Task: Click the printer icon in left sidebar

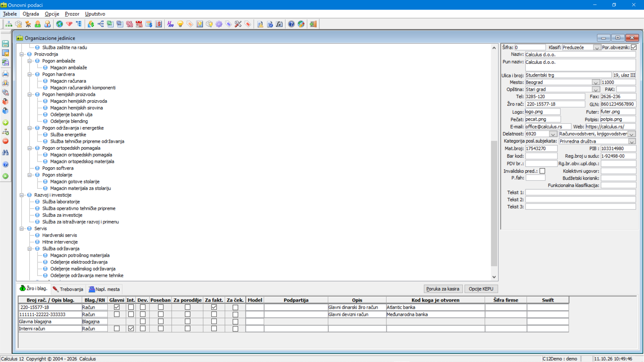Action: tap(6, 74)
